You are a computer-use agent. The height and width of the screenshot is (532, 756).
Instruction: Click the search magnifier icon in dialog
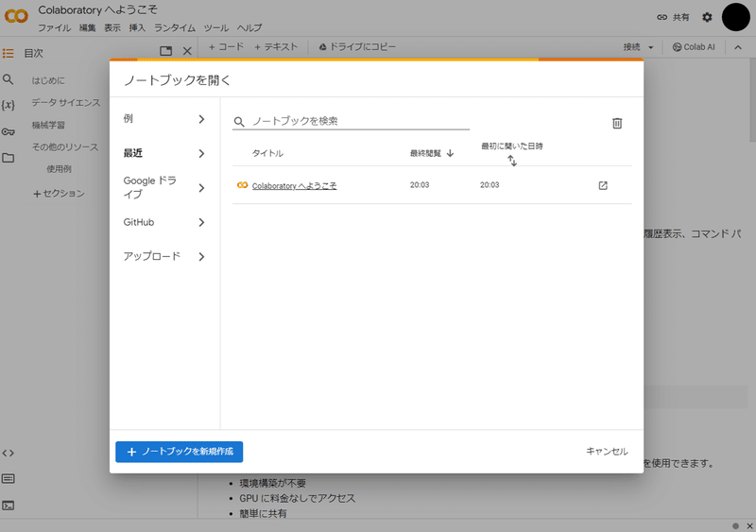pyautogui.click(x=239, y=122)
